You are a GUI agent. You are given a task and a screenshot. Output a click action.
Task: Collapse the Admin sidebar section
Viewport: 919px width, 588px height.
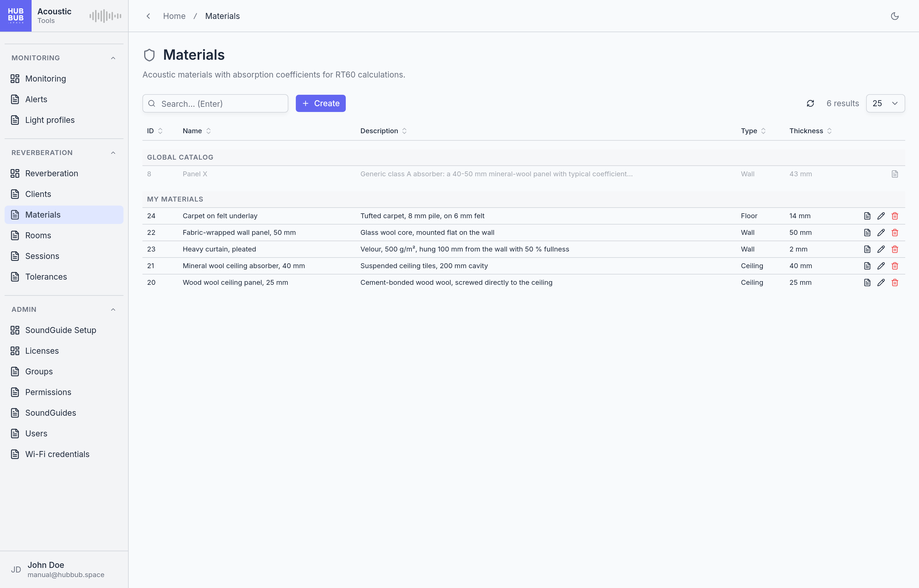click(113, 310)
